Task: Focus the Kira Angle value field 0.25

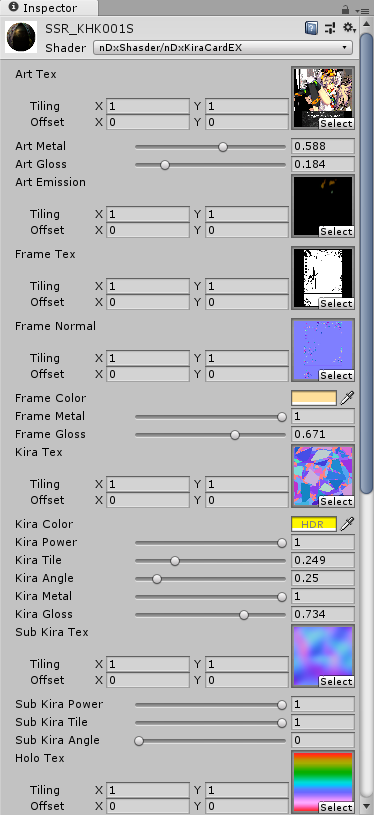Action: pyautogui.click(x=323, y=579)
